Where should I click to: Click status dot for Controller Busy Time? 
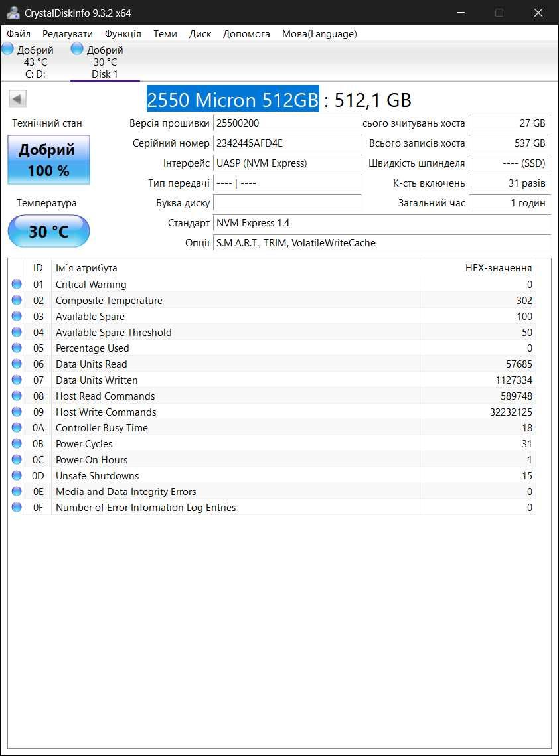tap(17, 427)
